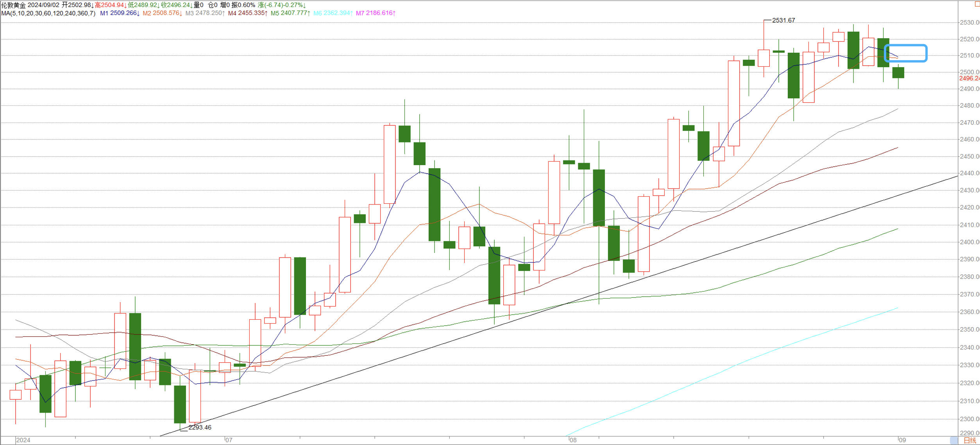Open MA(5,10,20,30,60,120,240,360,7) indicator parameters
Image resolution: width=980 pixels, height=445 pixels.
pyautogui.click(x=48, y=13)
